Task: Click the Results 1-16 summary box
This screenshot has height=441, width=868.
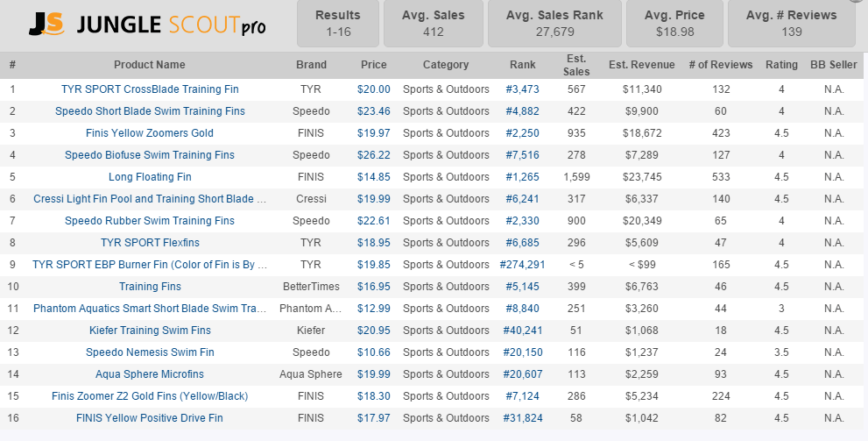Action: [x=337, y=24]
